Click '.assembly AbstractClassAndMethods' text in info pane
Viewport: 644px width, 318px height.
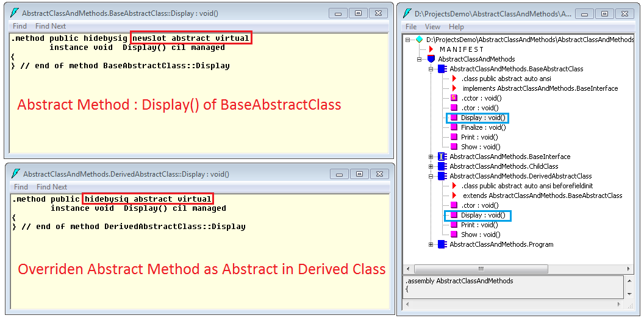pos(459,281)
